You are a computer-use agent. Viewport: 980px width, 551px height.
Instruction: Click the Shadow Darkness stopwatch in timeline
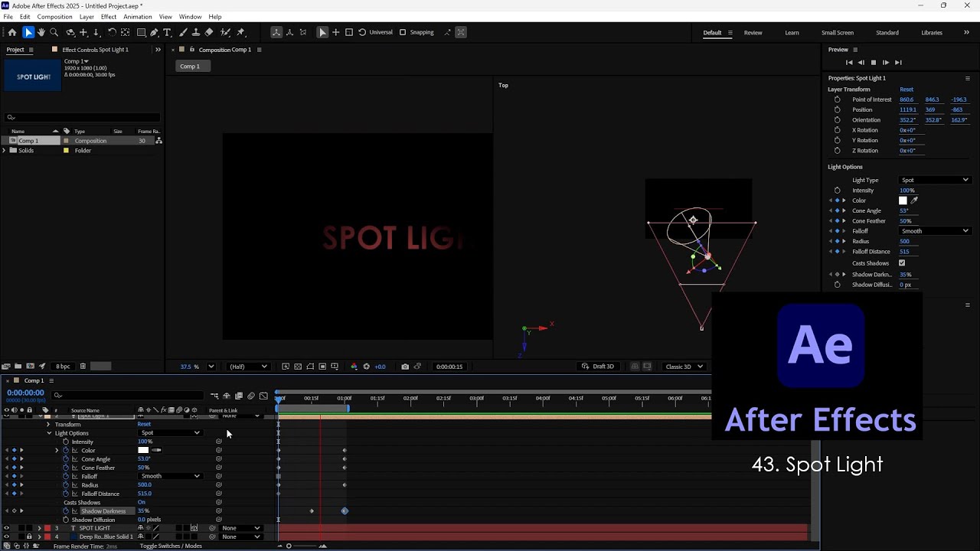66,511
